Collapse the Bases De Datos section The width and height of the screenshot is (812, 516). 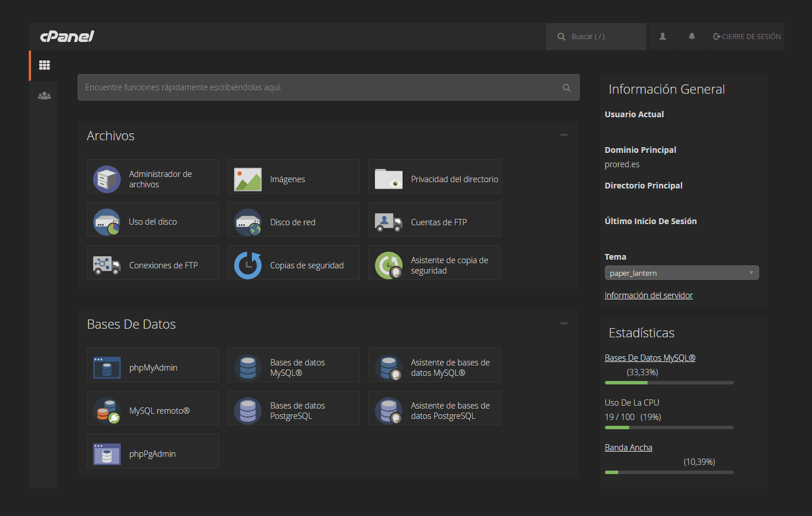[564, 324]
